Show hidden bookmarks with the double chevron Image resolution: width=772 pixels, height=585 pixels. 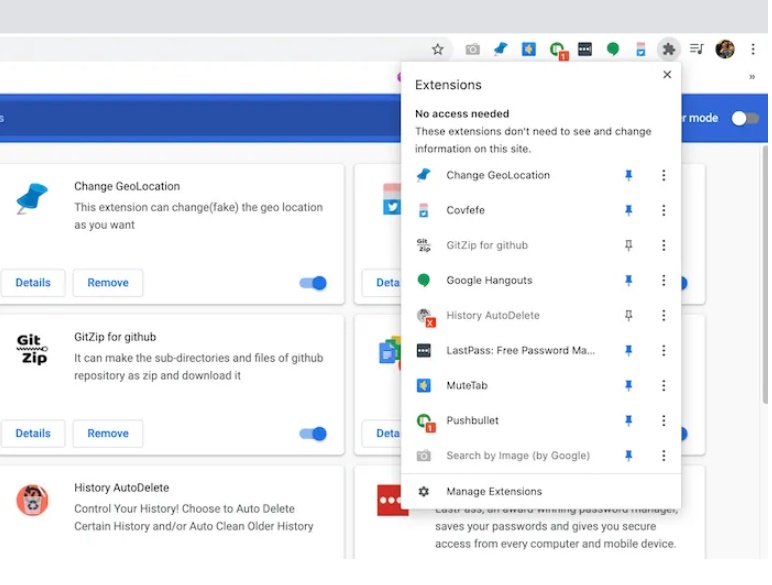pyautogui.click(x=752, y=77)
